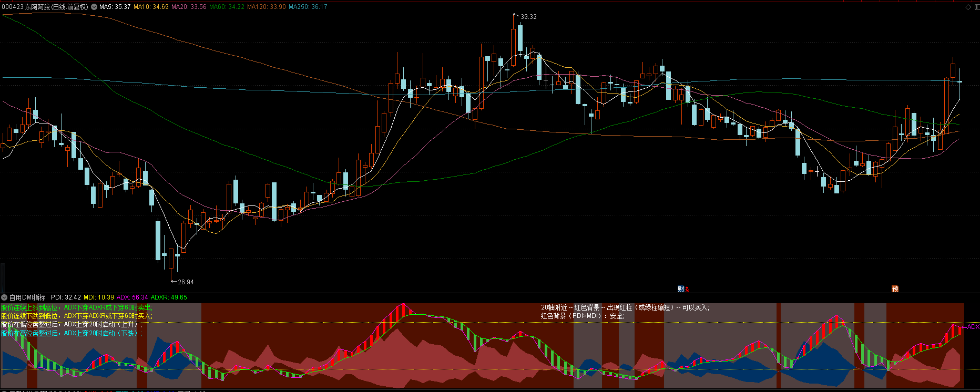This screenshot has width=980, height=392.
Task: Click the diamond icon in chart top-right corner
Action: click(x=968, y=7)
